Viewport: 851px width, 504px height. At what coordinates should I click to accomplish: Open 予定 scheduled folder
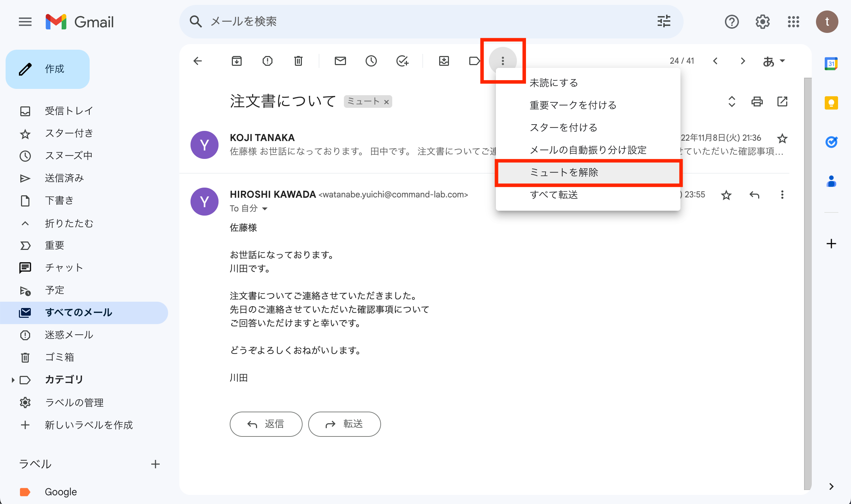tap(84, 290)
